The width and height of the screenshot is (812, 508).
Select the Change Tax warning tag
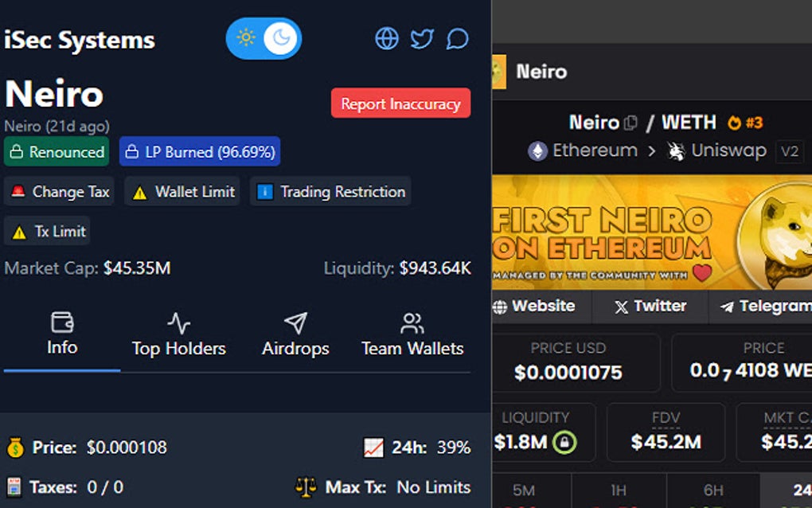59,192
